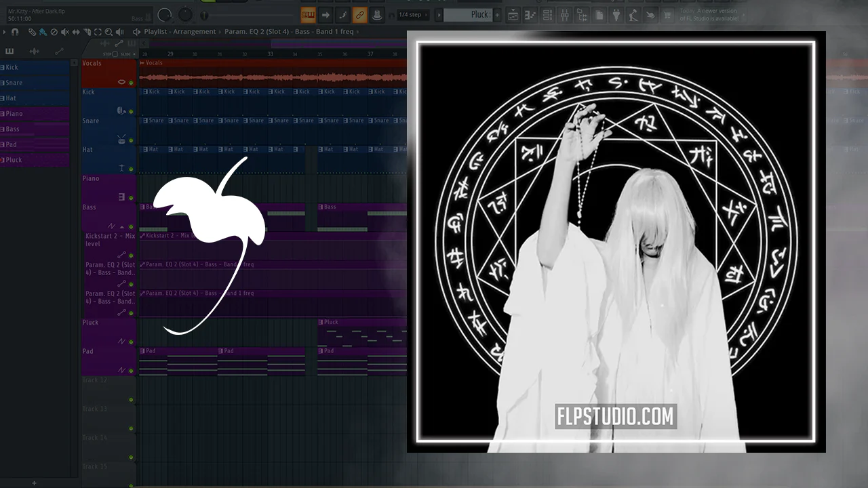The height and width of the screenshot is (488, 868).
Task: Choose the select tool dashed-square icon
Action: 98,32
